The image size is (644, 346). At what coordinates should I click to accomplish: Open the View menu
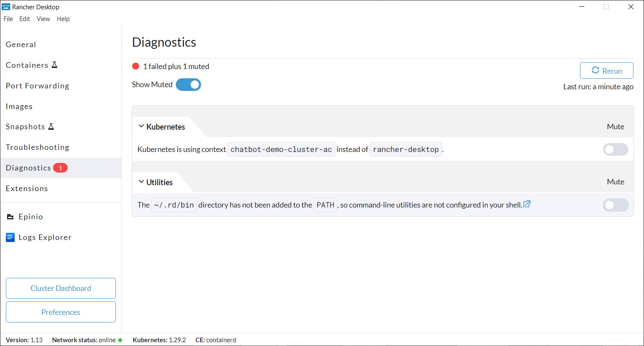pos(43,19)
